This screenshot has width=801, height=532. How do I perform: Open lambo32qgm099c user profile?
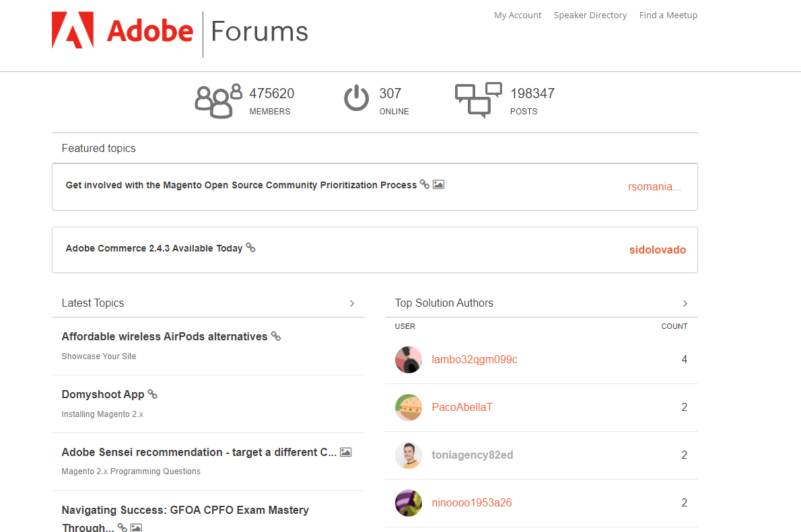click(x=474, y=359)
